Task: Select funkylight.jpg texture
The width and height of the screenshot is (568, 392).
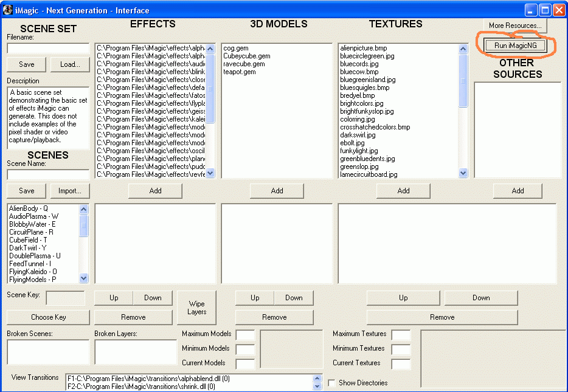Action: (x=359, y=151)
